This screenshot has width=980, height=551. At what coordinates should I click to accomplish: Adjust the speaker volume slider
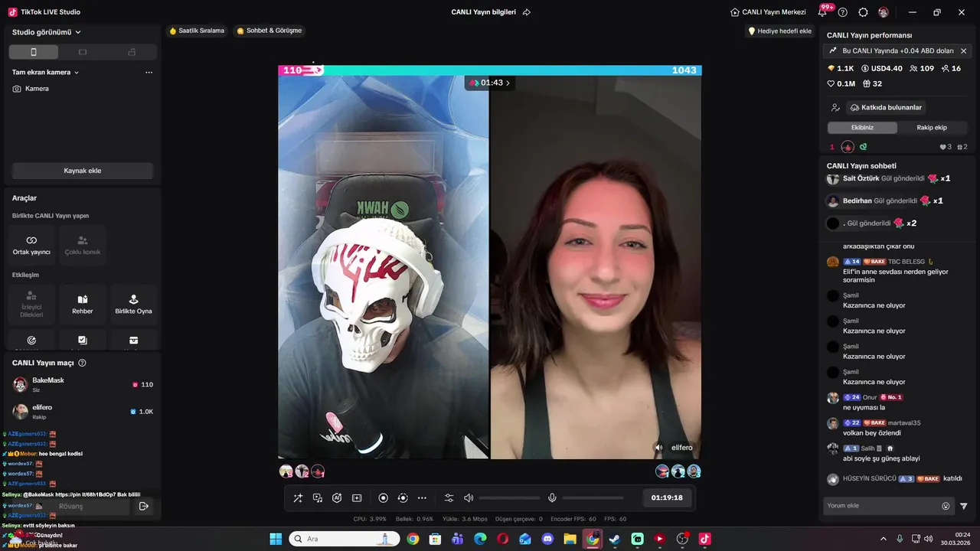509,498
